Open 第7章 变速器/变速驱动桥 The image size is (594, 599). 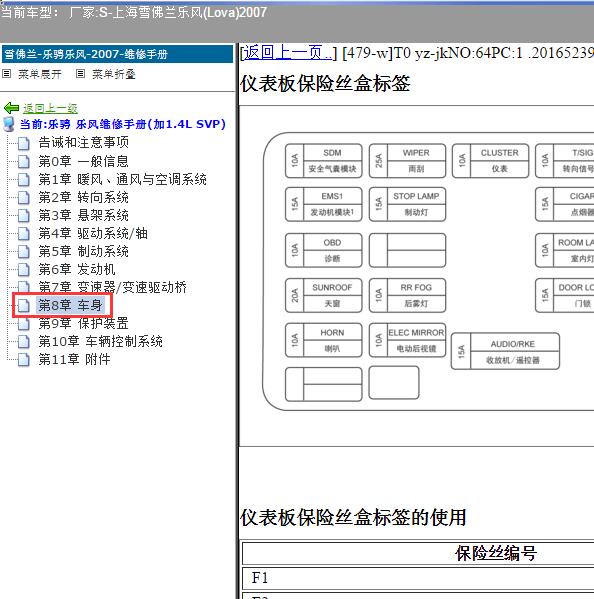pyautogui.click(x=113, y=287)
